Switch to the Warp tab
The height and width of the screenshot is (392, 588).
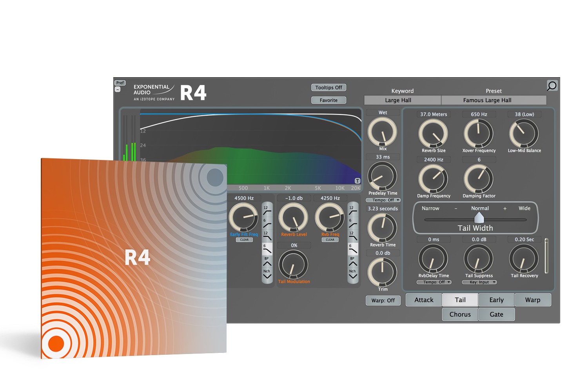pyautogui.click(x=533, y=300)
